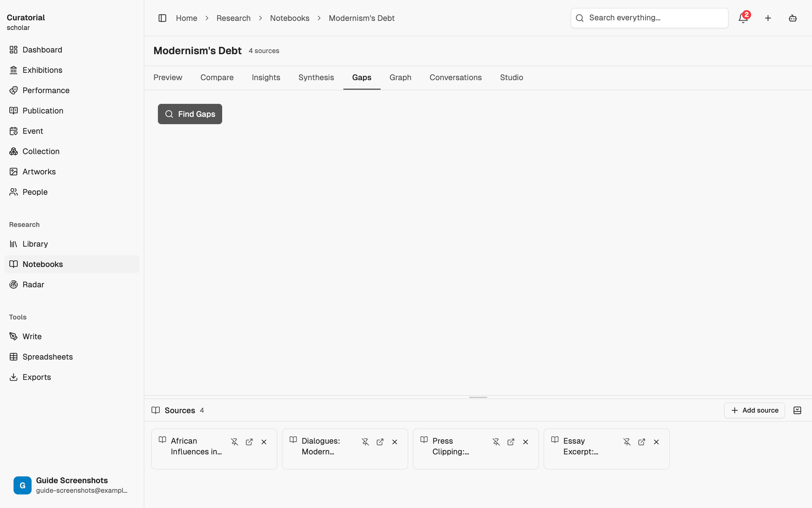Switch to the Synthesis tab
Viewport: 812px width, 508px height.
click(x=316, y=78)
